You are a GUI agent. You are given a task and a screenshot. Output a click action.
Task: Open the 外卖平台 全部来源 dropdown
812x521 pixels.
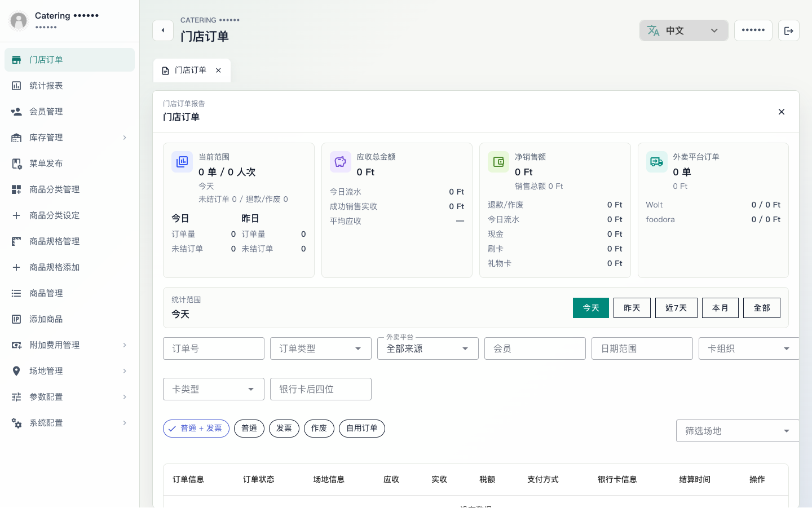(x=428, y=348)
